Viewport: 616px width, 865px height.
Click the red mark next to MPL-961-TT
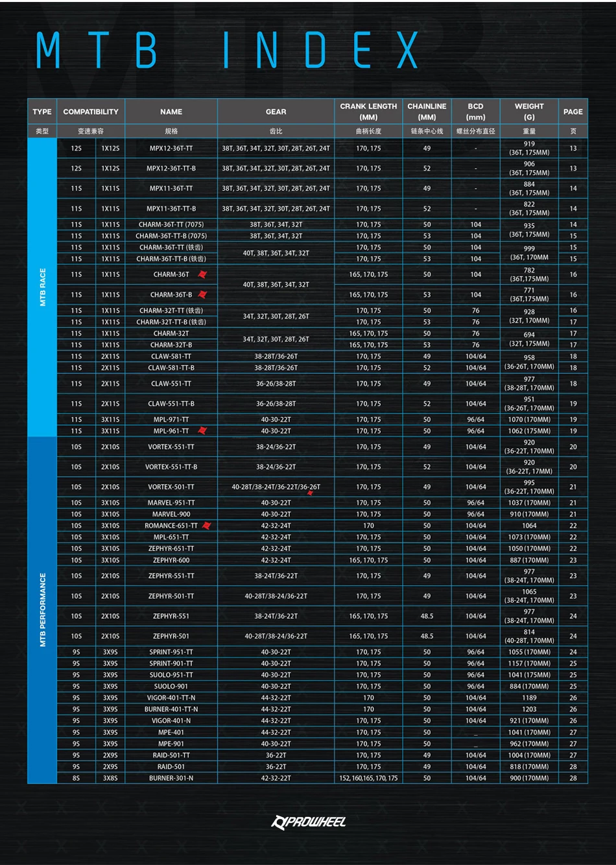[x=202, y=431]
